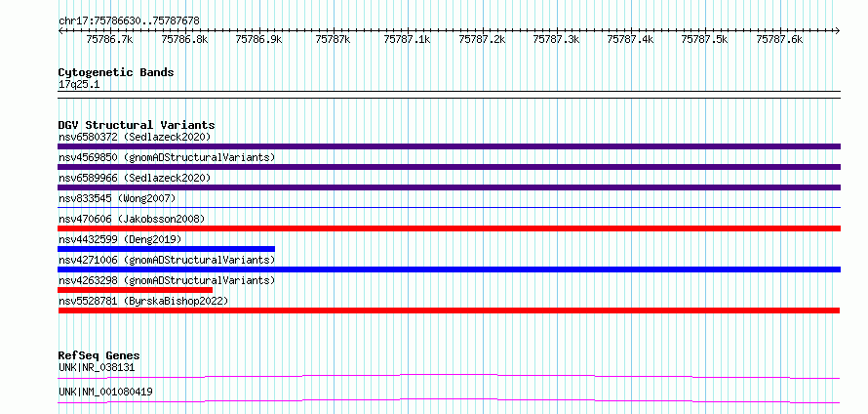Click the 75787.6k ruler position

[779, 39]
